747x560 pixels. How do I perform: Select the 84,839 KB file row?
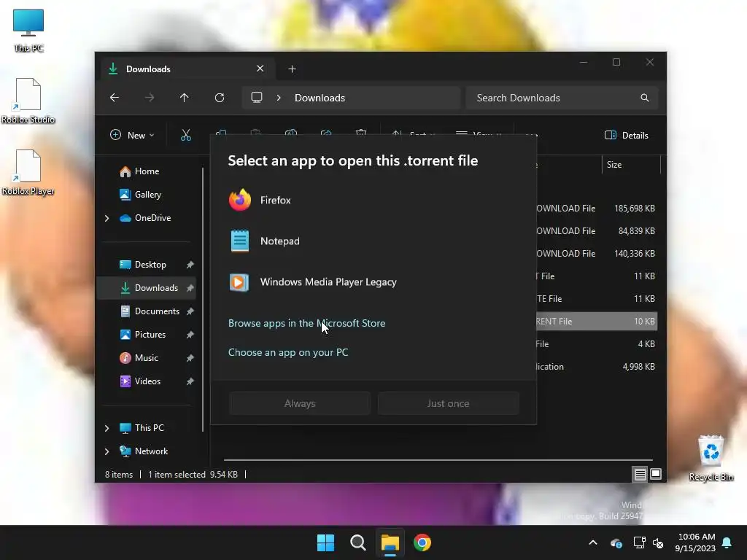(x=597, y=231)
